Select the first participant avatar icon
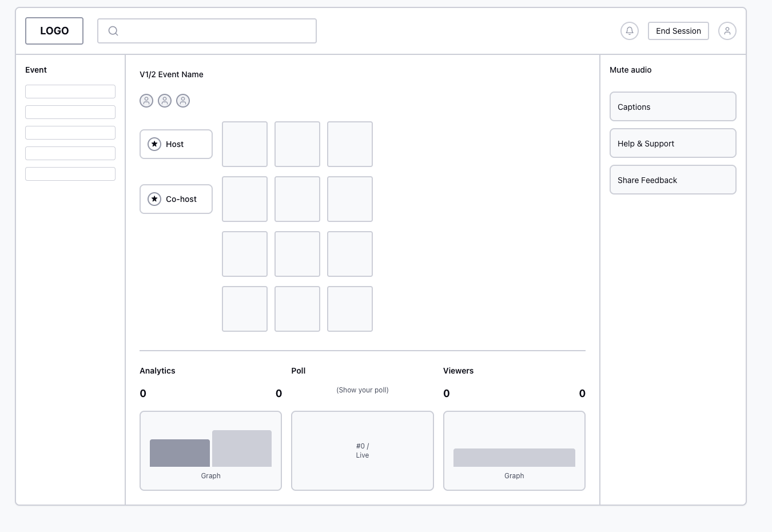The width and height of the screenshot is (772, 532). pyautogui.click(x=146, y=101)
